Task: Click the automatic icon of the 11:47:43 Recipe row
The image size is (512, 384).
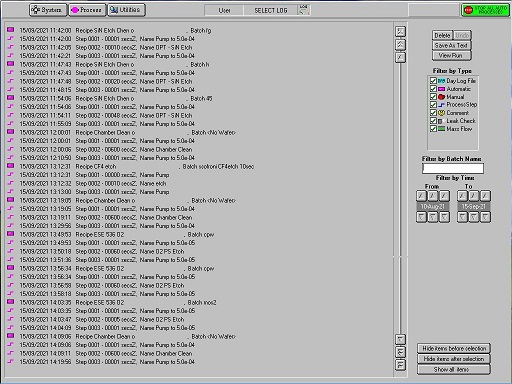Action: tap(11, 64)
